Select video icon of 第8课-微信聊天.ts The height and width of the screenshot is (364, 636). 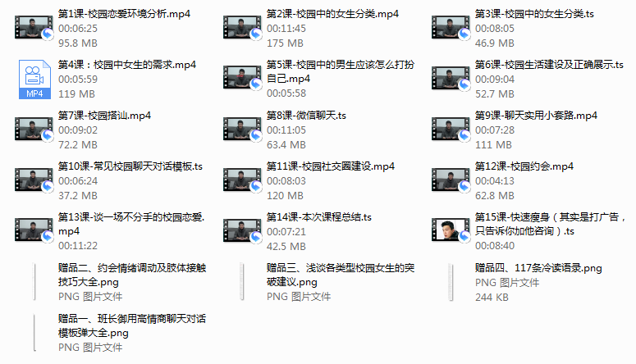(x=243, y=130)
